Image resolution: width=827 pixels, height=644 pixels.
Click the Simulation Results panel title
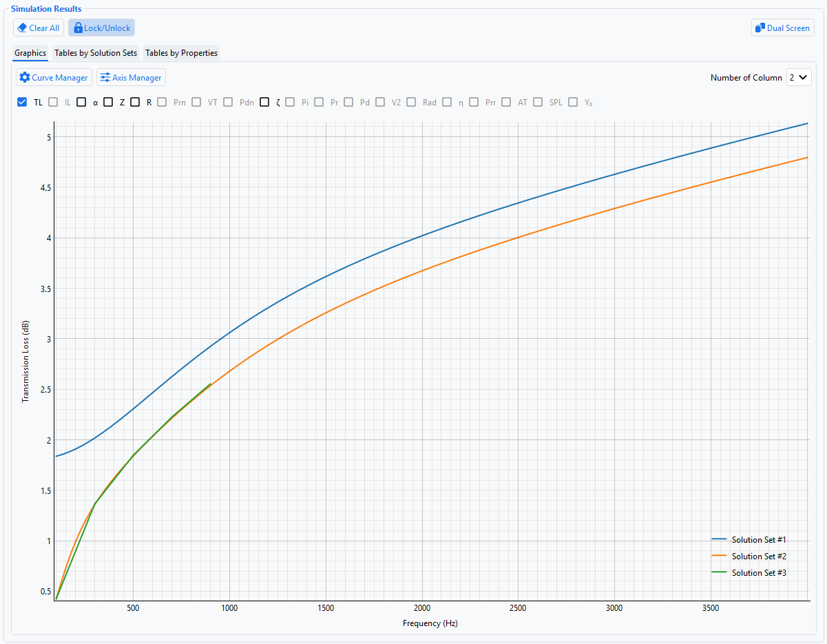coord(46,9)
